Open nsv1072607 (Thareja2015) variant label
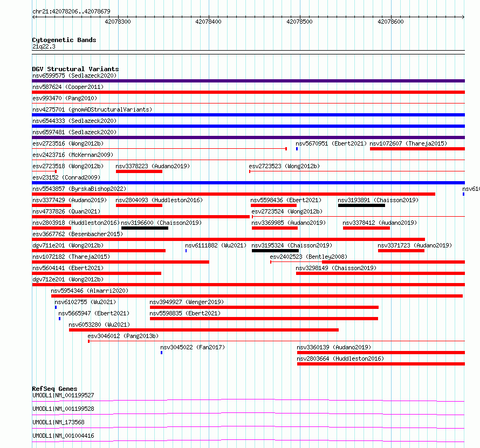 tap(408, 143)
